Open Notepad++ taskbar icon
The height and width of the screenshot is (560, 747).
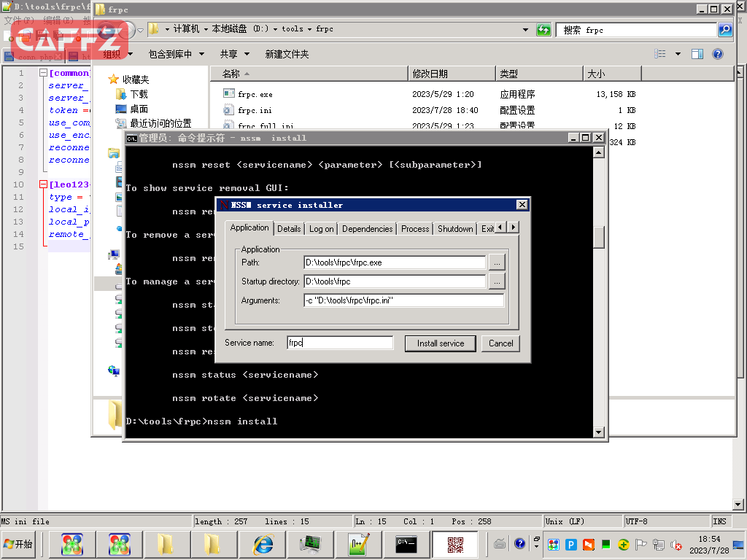tap(358, 544)
